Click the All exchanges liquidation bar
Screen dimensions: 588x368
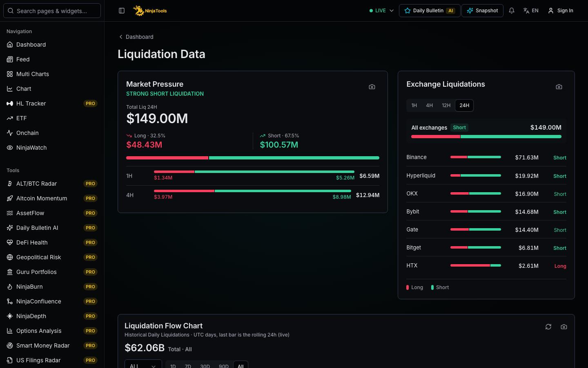[x=486, y=137]
